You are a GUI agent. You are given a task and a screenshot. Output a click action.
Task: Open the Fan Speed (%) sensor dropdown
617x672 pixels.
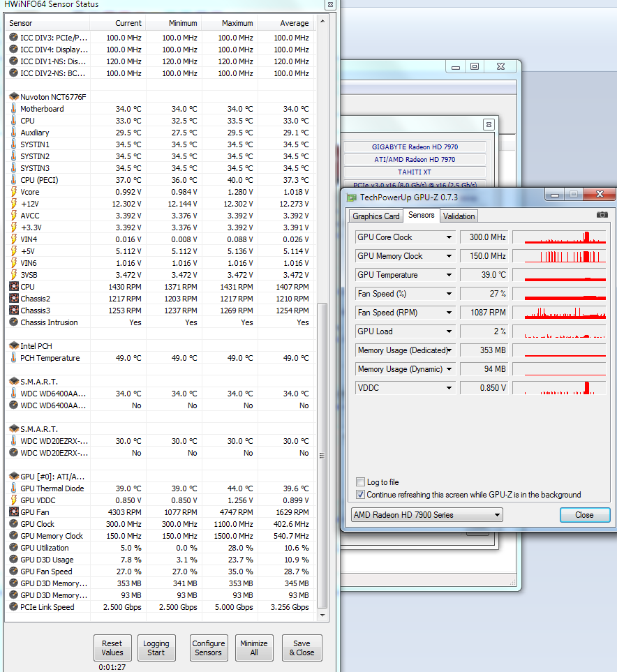(x=449, y=294)
